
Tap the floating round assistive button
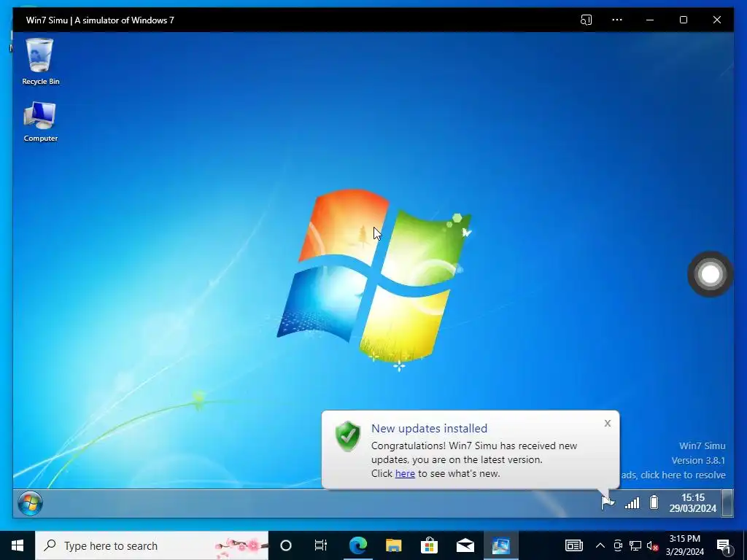(x=711, y=274)
